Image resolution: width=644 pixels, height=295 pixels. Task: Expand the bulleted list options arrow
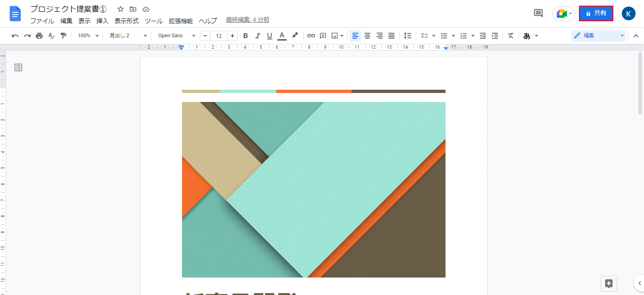coord(454,35)
